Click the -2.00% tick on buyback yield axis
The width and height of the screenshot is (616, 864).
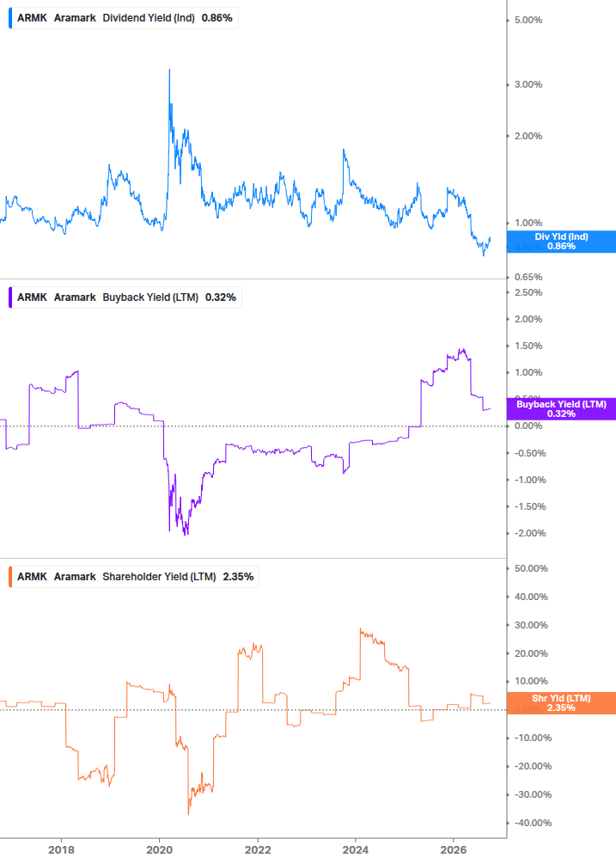point(530,533)
